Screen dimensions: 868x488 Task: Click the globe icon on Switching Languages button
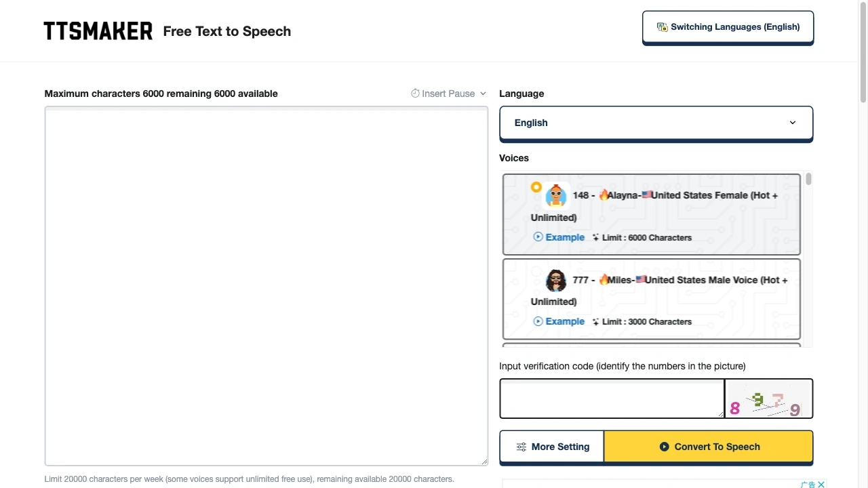click(x=663, y=26)
